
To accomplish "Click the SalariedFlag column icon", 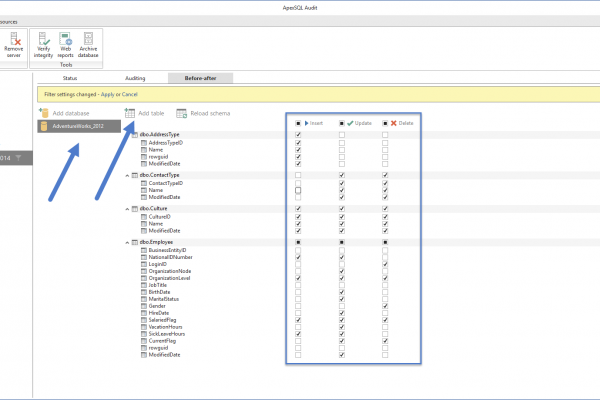I will (x=144, y=320).
